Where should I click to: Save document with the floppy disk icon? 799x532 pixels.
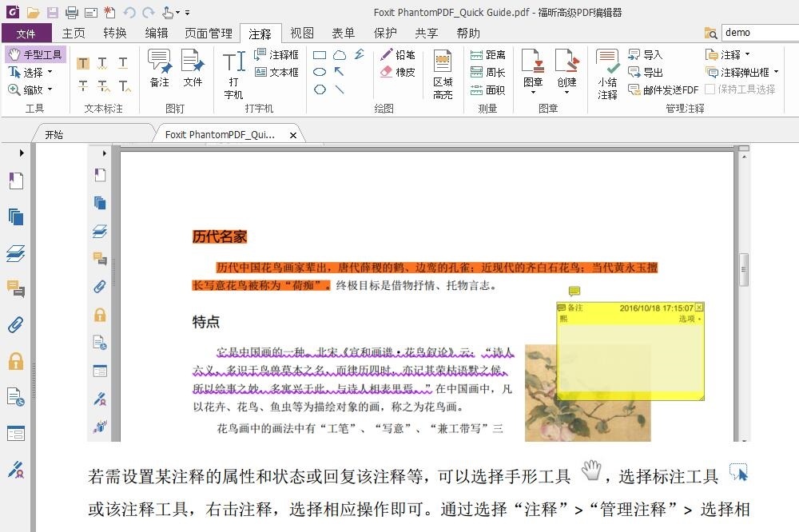(x=52, y=12)
